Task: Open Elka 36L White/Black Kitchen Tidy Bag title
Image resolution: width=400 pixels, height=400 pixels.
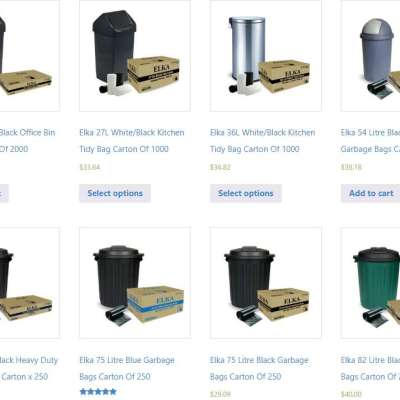Action: click(x=262, y=141)
